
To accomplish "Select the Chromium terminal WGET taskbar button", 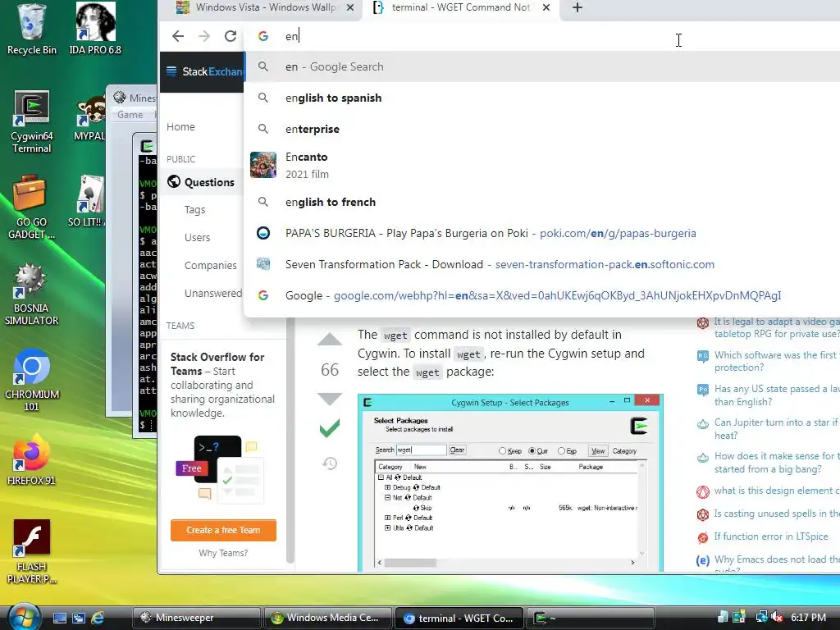I will pyautogui.click(x=459, y=618).
